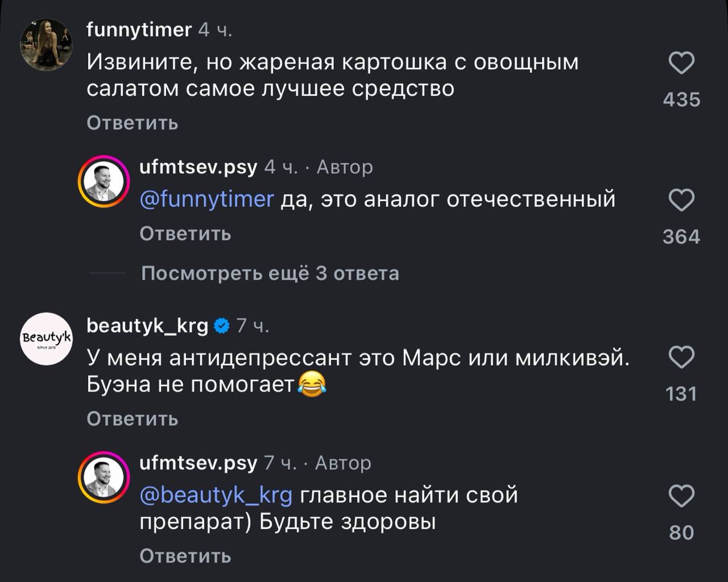
Task: View the 435 likes count
Action: (x=681, y=100)
